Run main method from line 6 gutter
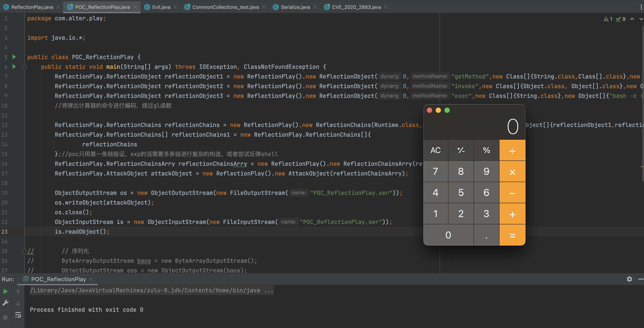 (x=14, y=67)
